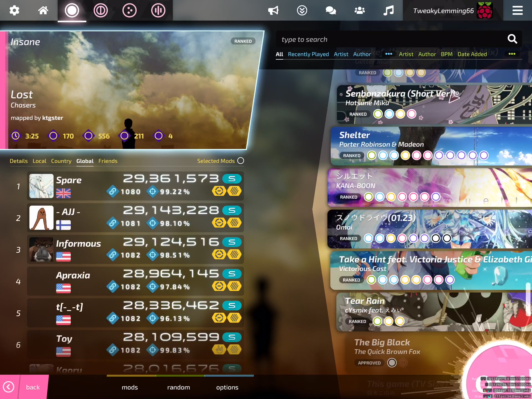Image resolution: width=532 pixels, height=399 pixels.
Task: Expand the extra filter options '...' menu
Action: tap(512, 54)
